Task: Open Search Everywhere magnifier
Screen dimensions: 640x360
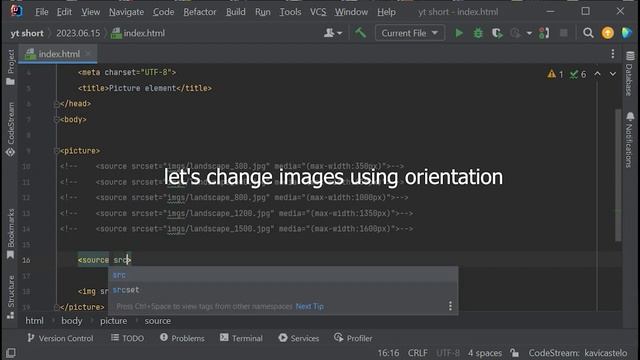Action: [x=588, y=33]
